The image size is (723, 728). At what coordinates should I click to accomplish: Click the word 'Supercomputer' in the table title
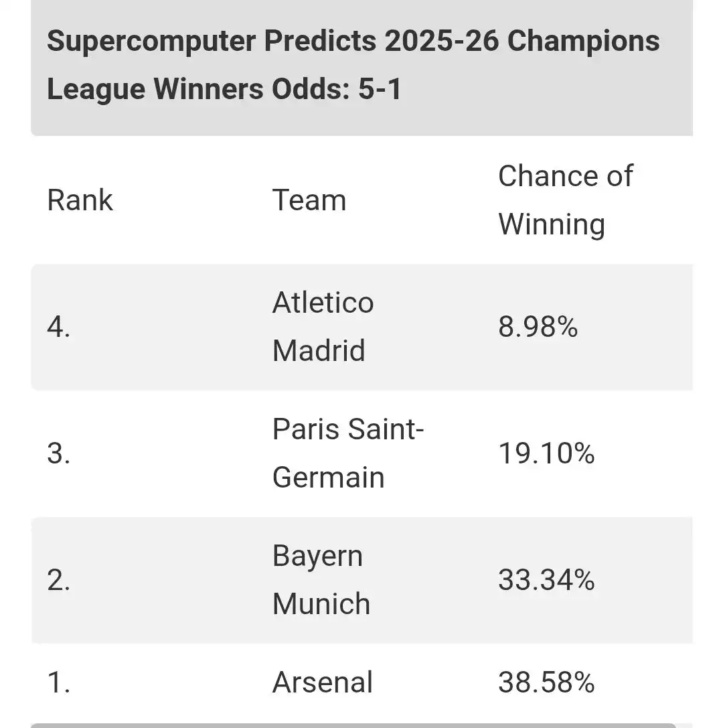pyautogui.click(x=151, y=42)
